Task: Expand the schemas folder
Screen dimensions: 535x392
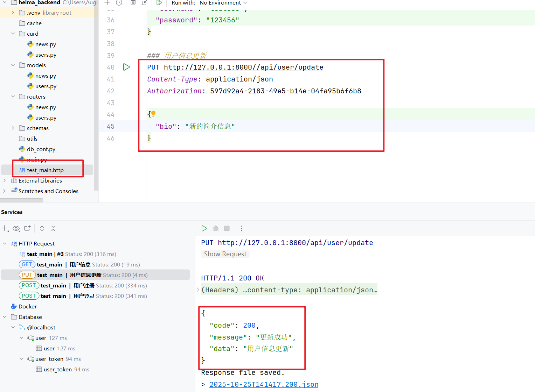Action: tap(13, 128)
